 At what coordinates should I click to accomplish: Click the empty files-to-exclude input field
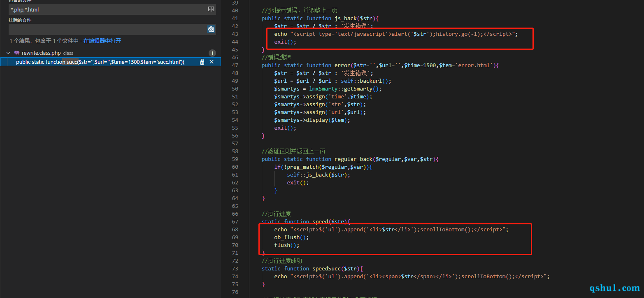coord(107,29)
